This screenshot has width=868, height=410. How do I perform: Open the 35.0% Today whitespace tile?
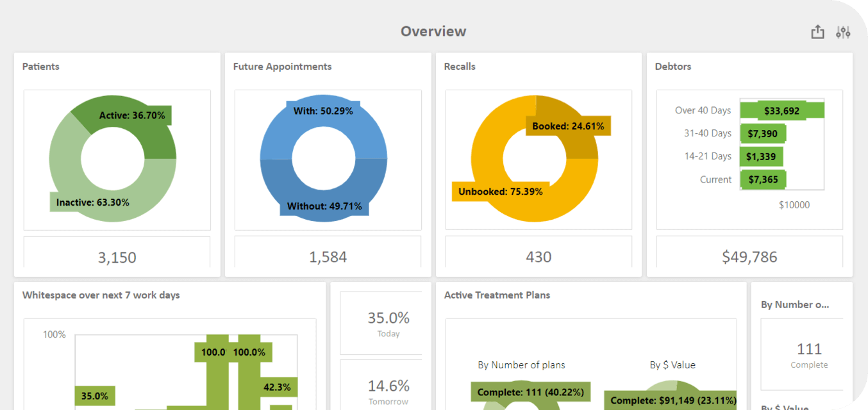pyautogui.click(x=381, y=324)
